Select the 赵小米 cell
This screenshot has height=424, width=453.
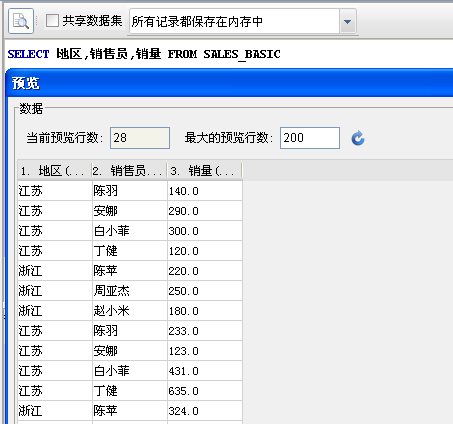[130, 311]
